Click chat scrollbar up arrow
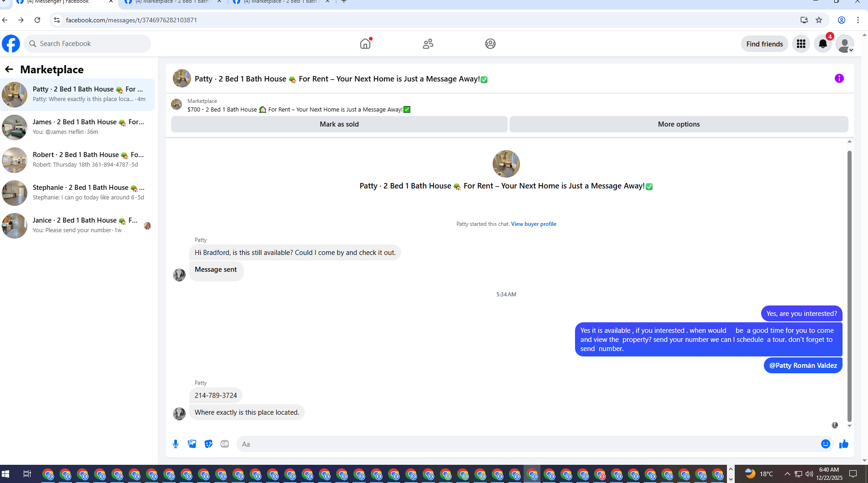The image size is (868, 483). 849,142
